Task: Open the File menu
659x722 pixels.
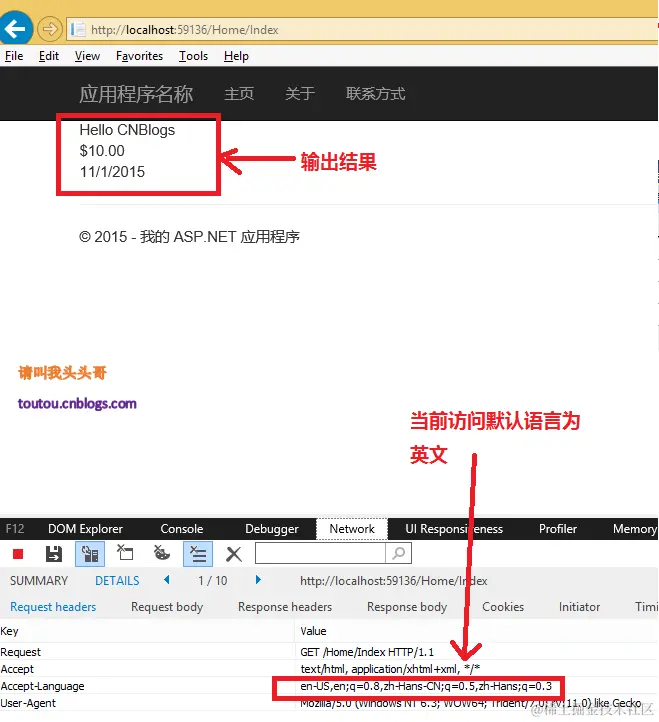Action: coord(14,56)
